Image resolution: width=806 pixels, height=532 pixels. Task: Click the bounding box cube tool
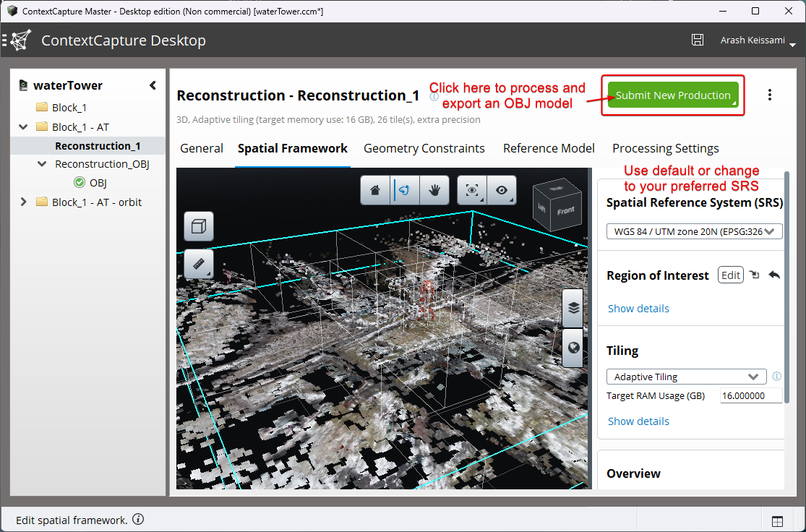(x=199, y=226)
